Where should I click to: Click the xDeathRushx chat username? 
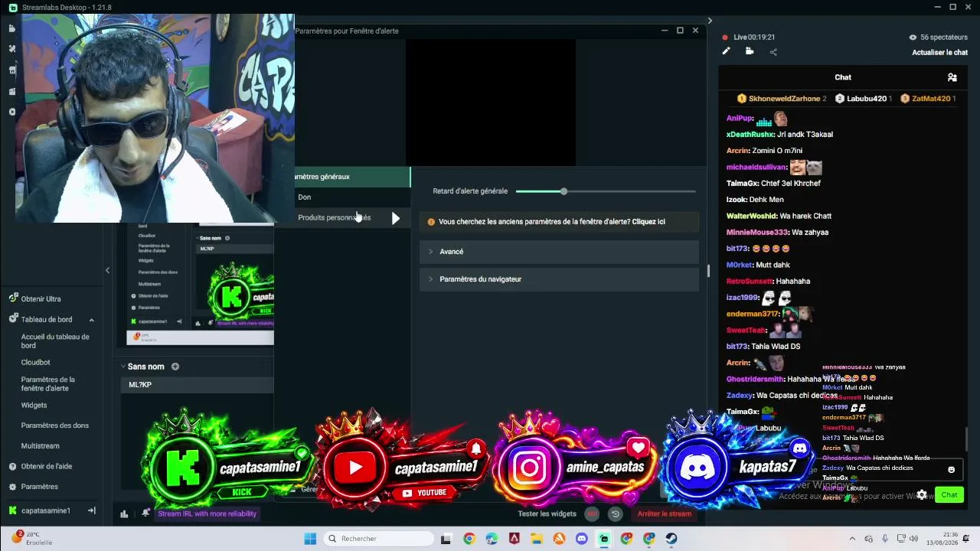click(750, 135)
